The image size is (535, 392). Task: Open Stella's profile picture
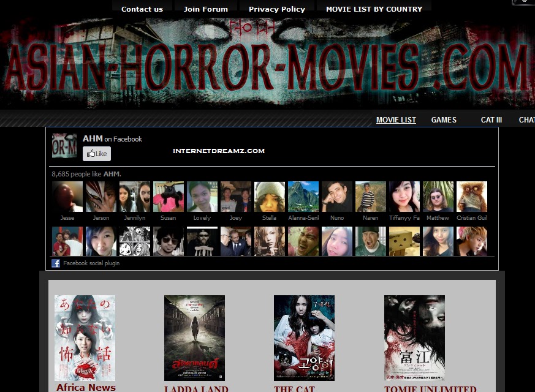(x=270, y=197)
